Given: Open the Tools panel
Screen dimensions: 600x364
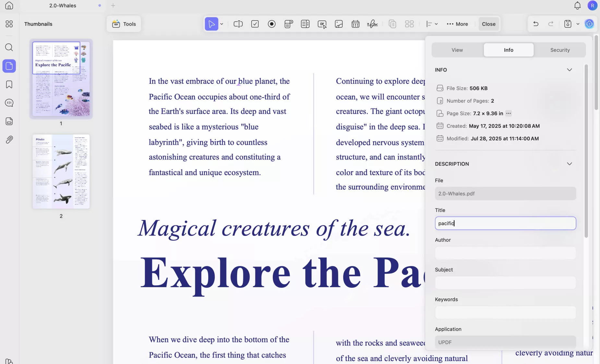Looking at the screenshot, I should click(x=124, y=24).
